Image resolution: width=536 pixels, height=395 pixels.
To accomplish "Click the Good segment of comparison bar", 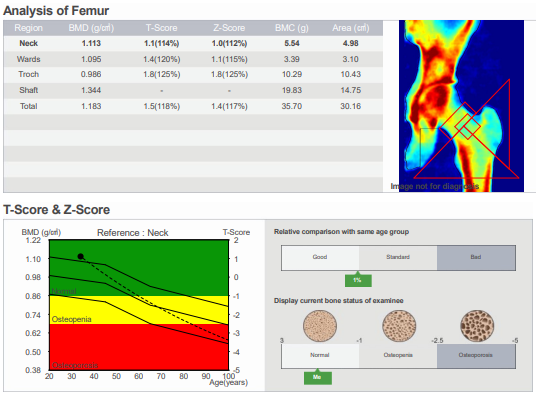I will click(320, 257).
